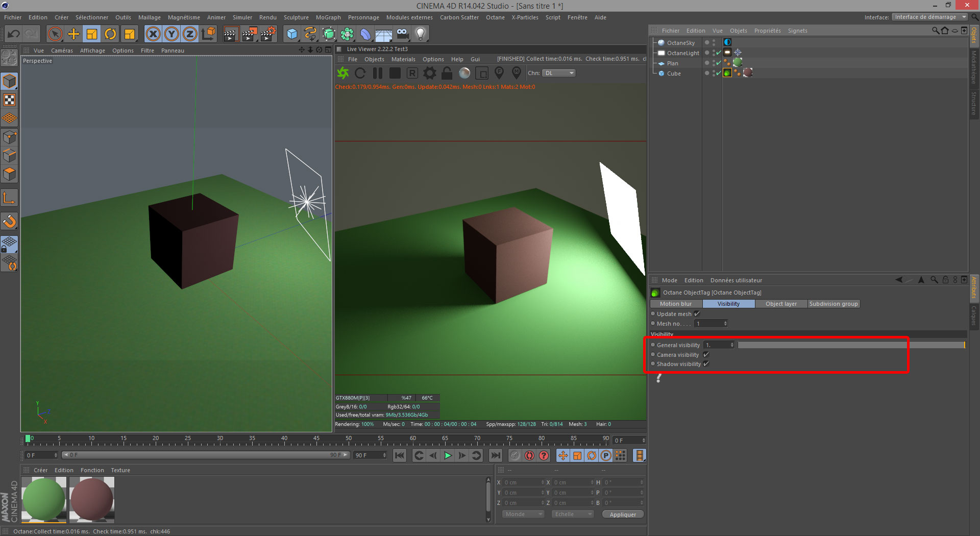The height and width of the screenshot is (536, 980).
Task: Open Octane Live Viewer settings gear
Action: point(430,73)
